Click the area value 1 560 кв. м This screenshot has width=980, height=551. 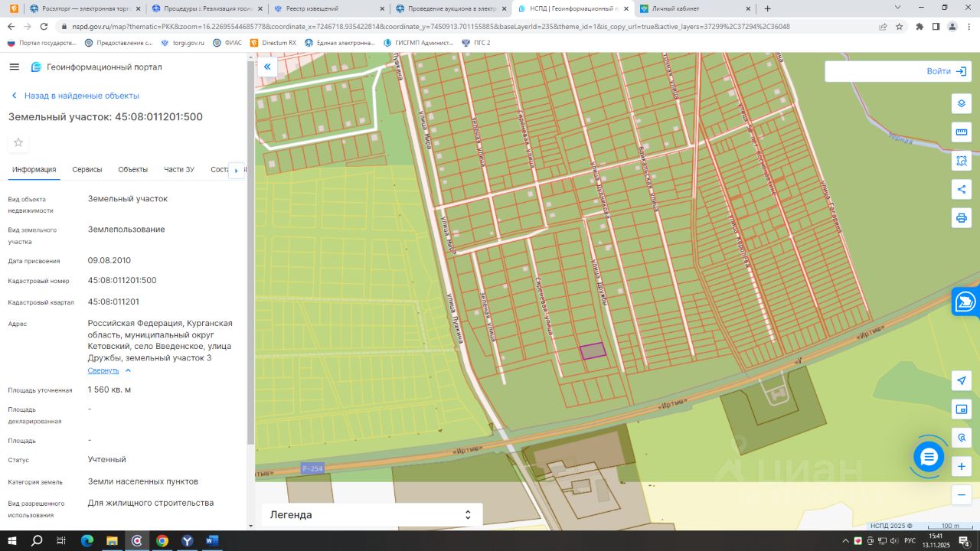coord(109,390)
